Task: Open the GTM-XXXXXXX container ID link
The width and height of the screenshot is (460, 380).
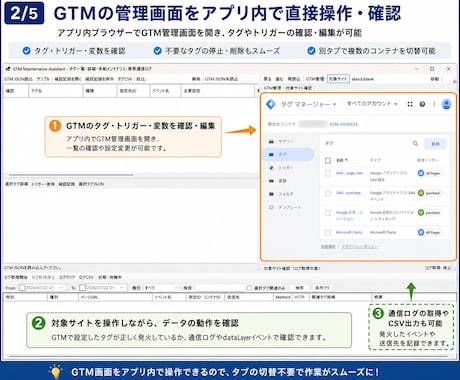Action: pyautogui.click(x=344, y=124)
